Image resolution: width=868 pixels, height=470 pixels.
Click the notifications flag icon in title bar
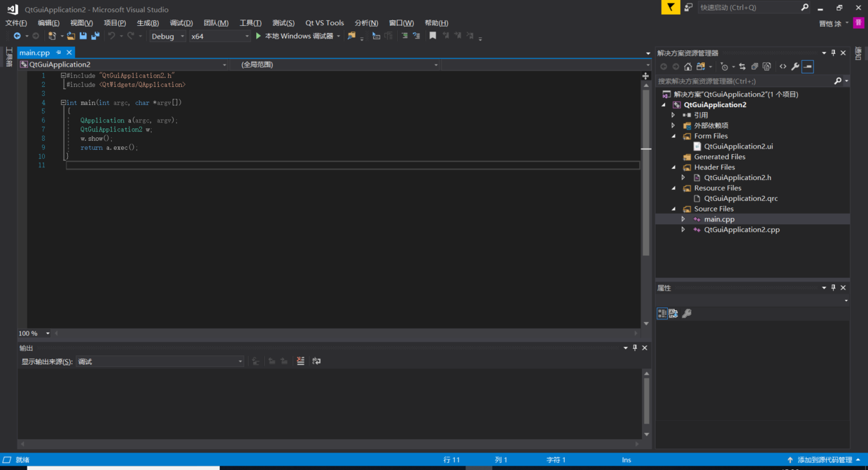[670, 7]
